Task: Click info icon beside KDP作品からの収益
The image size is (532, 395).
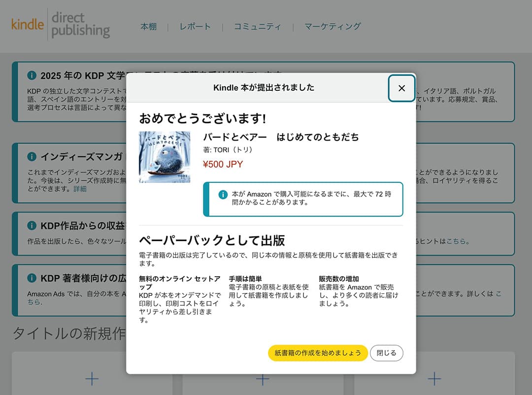Action: 32,225
